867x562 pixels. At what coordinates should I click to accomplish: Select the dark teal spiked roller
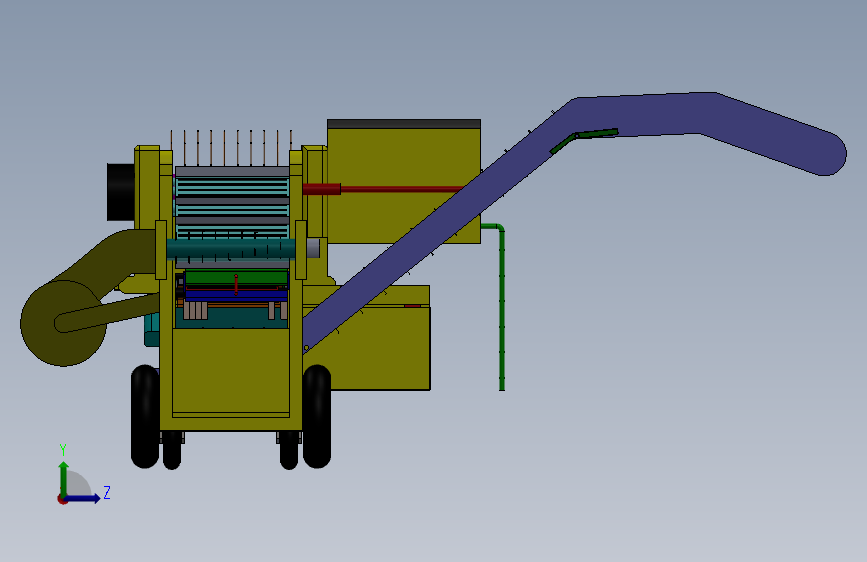(231, 248)
